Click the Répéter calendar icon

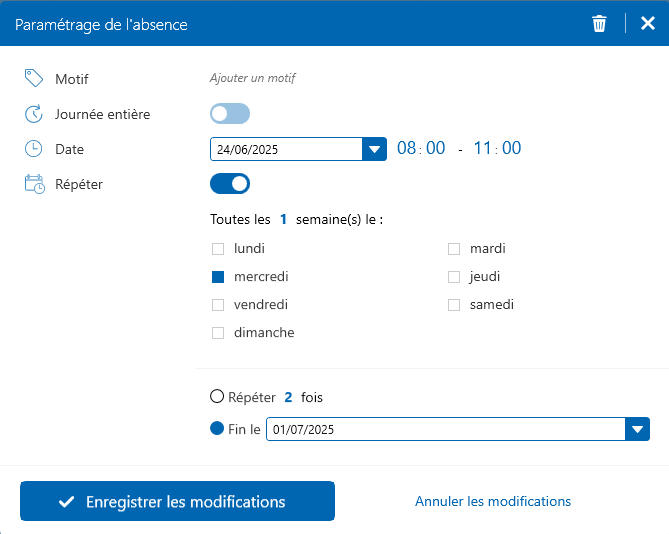[x=33, y=184]
